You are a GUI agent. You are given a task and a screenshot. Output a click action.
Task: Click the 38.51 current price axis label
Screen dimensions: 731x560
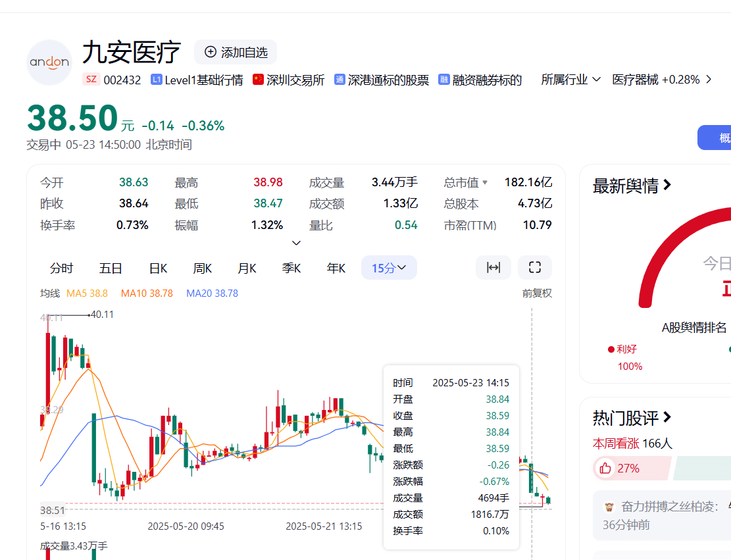[x=52, y=511]
